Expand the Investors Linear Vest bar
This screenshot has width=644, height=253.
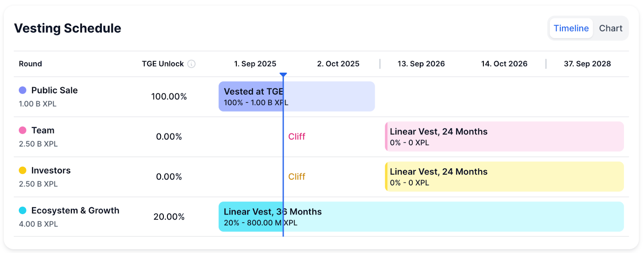click(505, 176)
